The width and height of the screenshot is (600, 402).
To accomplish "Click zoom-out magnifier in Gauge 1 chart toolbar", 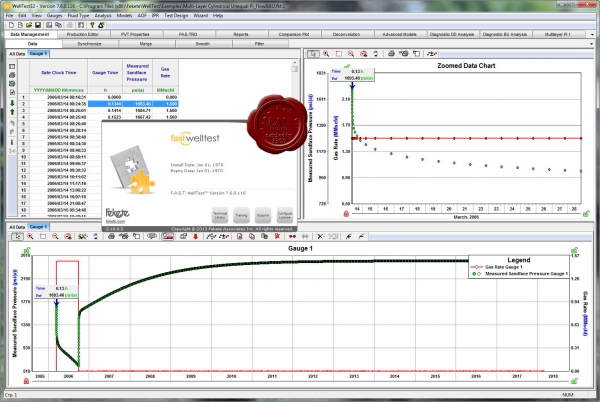I will pyautogui.click(x=55, y=236).
